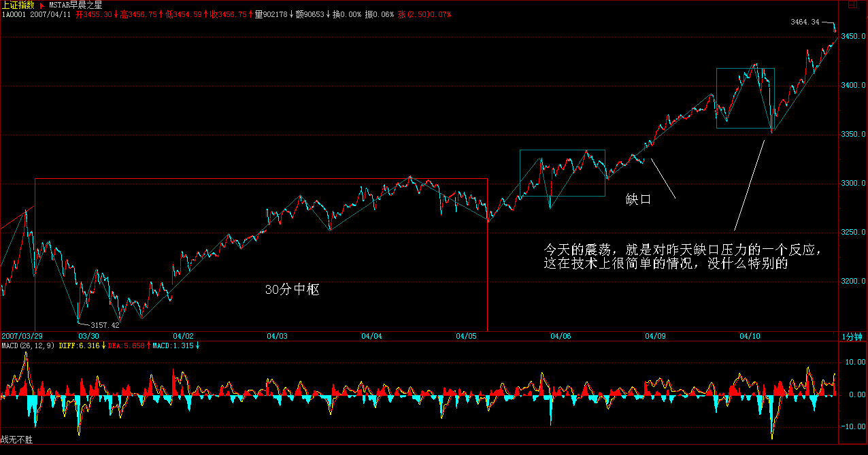Click the red DEA value readout

click(127, 346)
